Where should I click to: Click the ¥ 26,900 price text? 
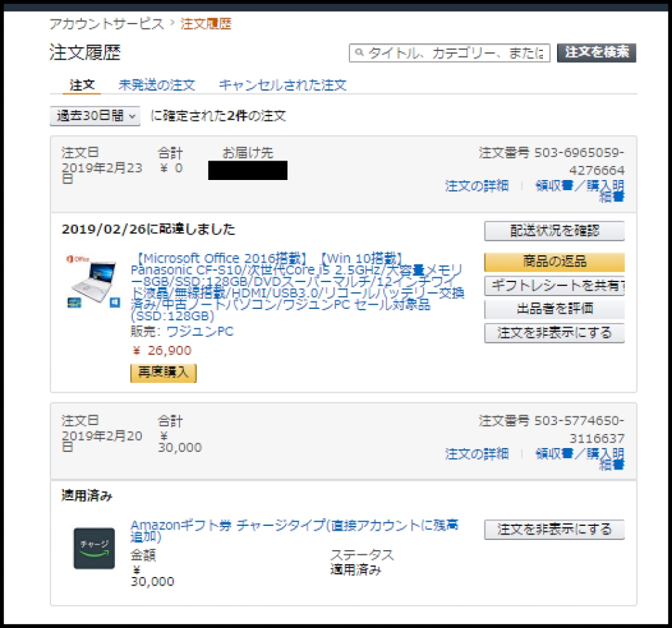pos(161,351)
